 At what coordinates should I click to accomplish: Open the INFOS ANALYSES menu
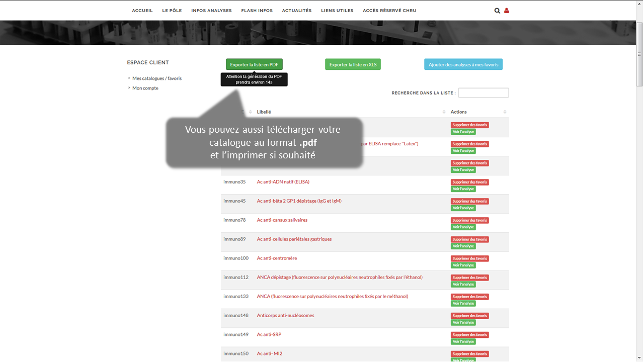(211, 11)
